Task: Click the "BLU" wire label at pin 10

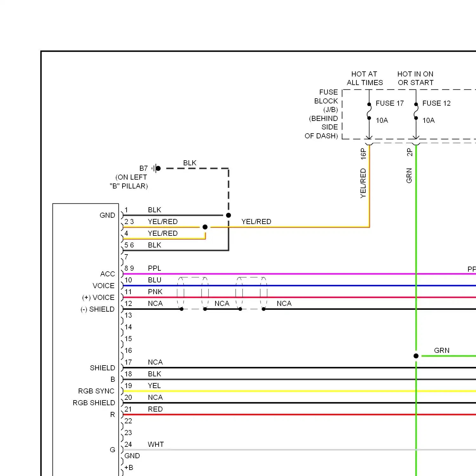Action: [x=155, y=280]
